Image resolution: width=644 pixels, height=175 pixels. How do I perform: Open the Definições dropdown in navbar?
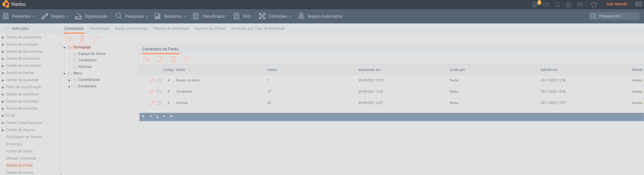coord(275,16)
